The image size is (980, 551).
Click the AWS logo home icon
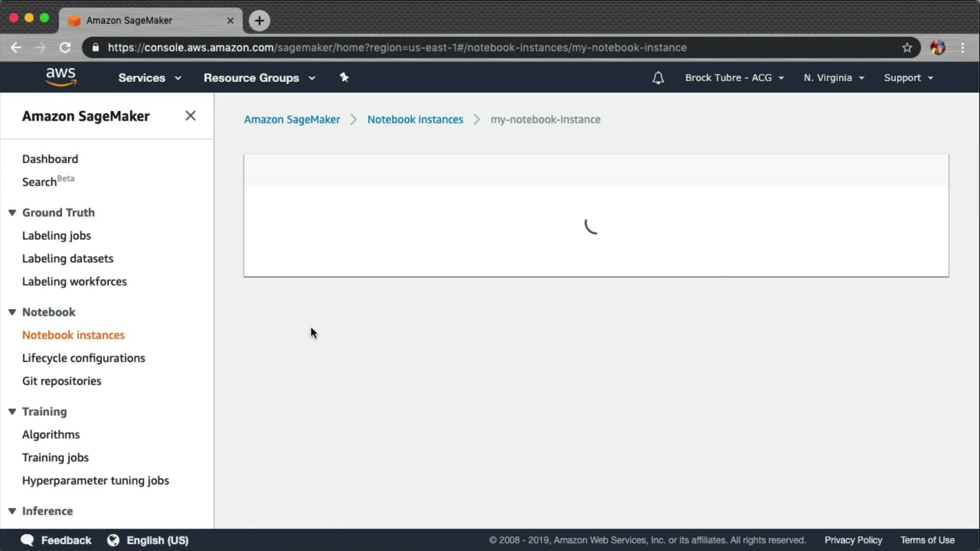[x=61, y=77]
